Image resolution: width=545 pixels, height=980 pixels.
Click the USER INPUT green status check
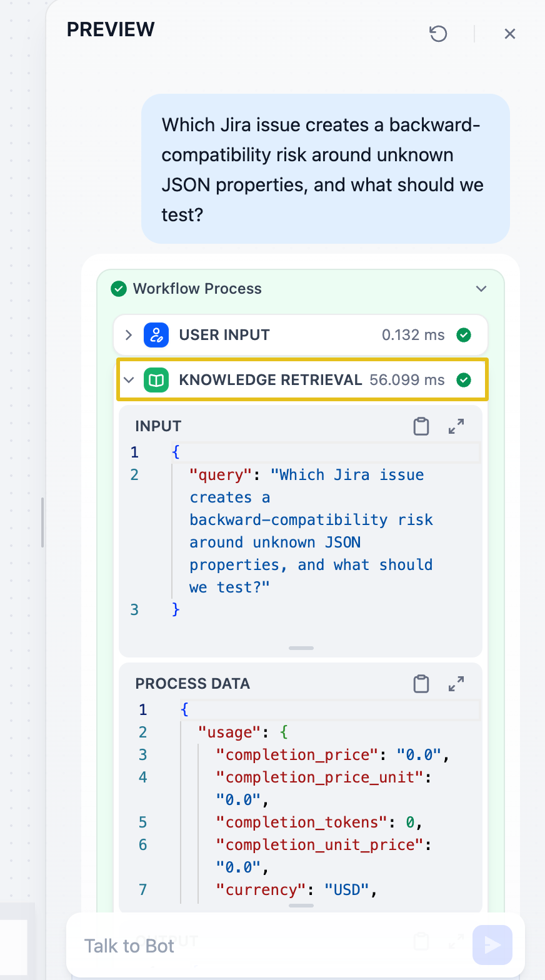point(464,335)
